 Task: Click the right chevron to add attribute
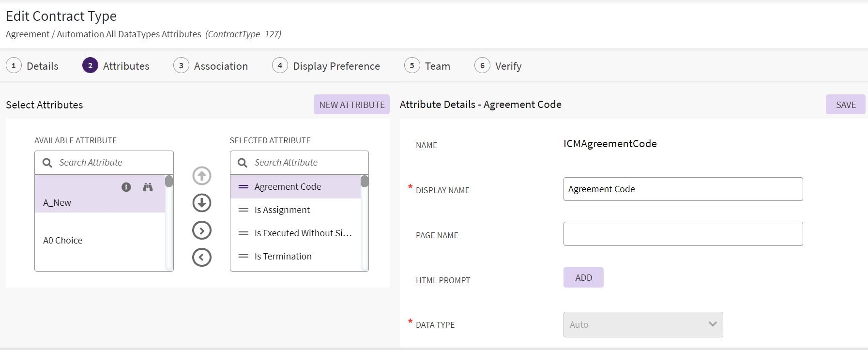click(x=202, y=230)
